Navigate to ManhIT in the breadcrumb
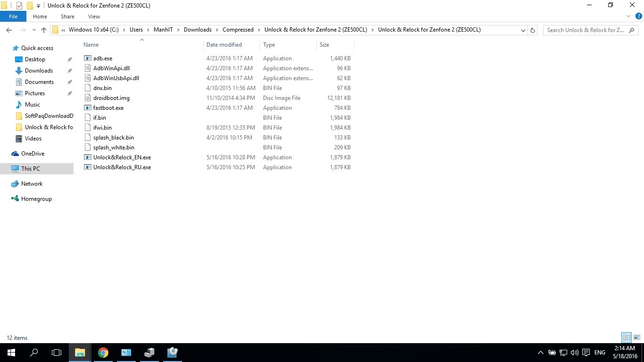644x362 pixels. coord(163,30)
